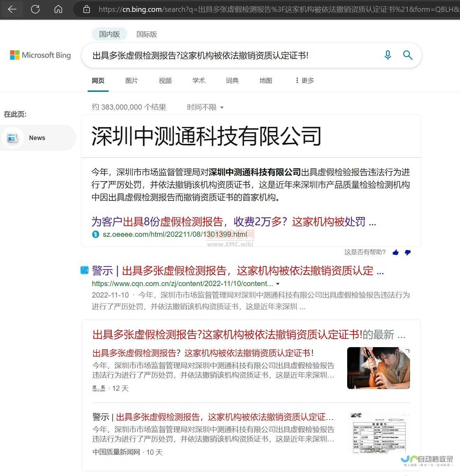Select the 图片 search tab
This screenshot has width=460, height=476.
pyautogui.click(x=132, y=81)
